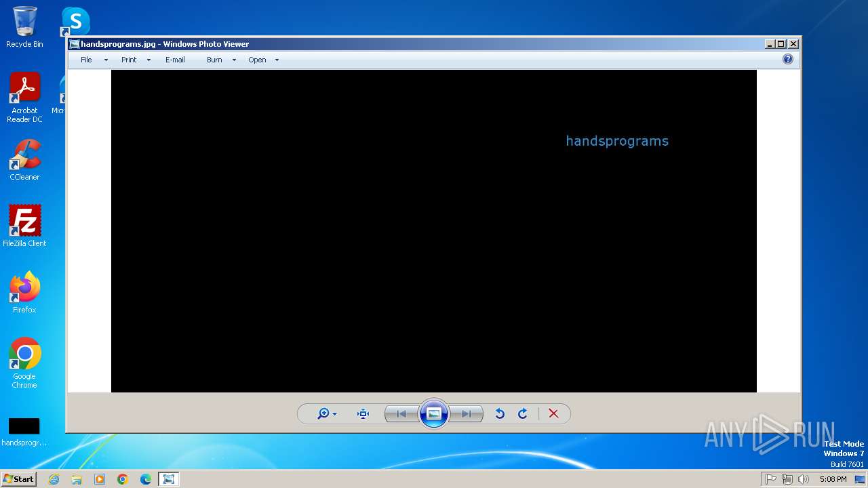Launch Chrome from the taskbar
The image size is (868, 488).
pyautogui.click(x=123, y=479)
